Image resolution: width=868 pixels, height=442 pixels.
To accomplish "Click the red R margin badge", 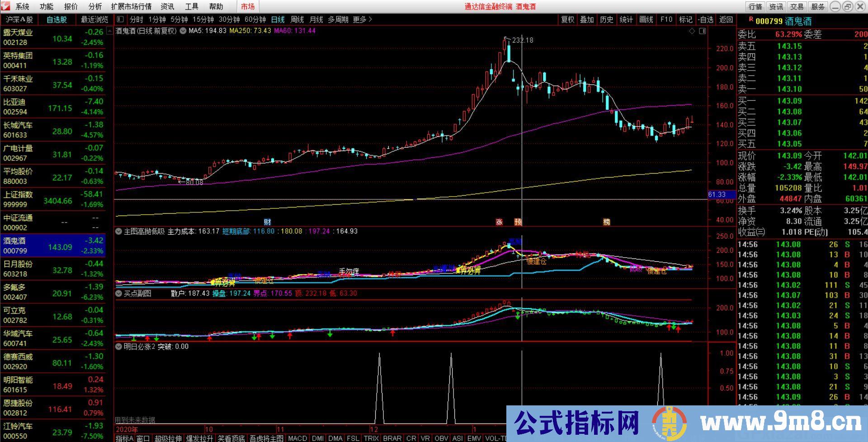I will tap(751, 19).
